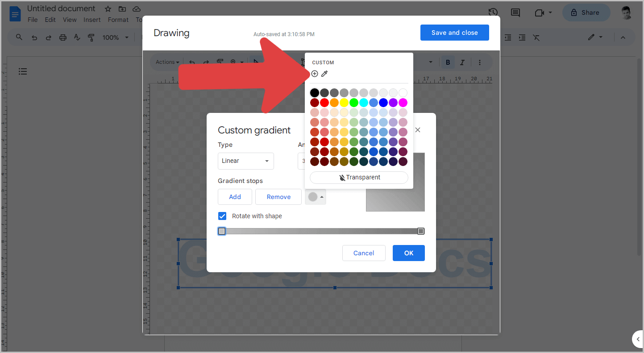Add a gradient stop
The height and width of the screenshot is (353, 644).
pos(235,197)
